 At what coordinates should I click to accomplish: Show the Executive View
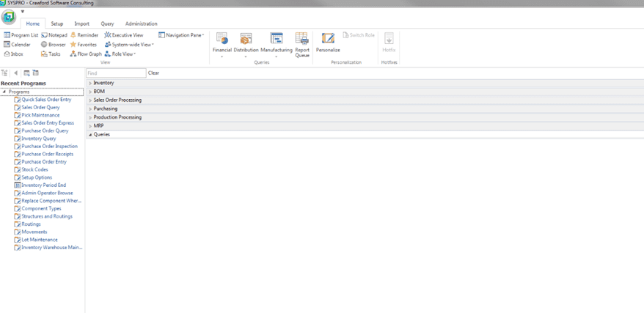pyautogui.click(x=124, y=35)
